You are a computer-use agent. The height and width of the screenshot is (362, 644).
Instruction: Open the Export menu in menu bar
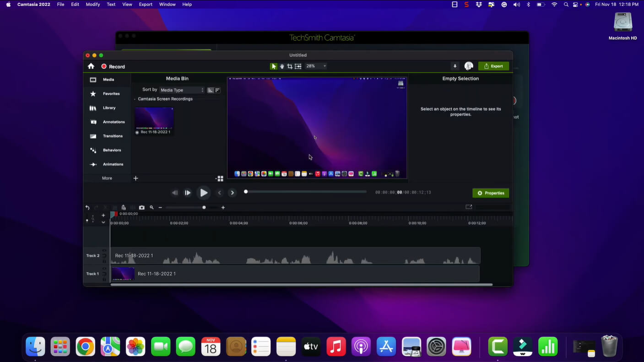point(146,4)
